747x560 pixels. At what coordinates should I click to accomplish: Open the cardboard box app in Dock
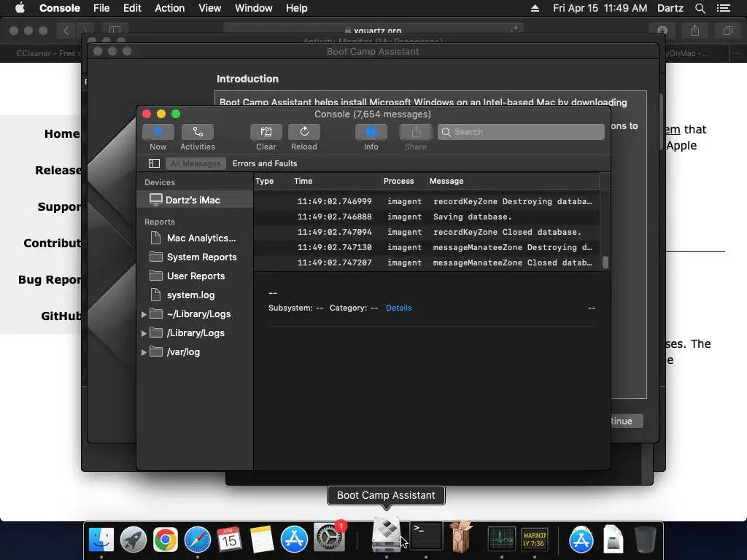[461, 537]
